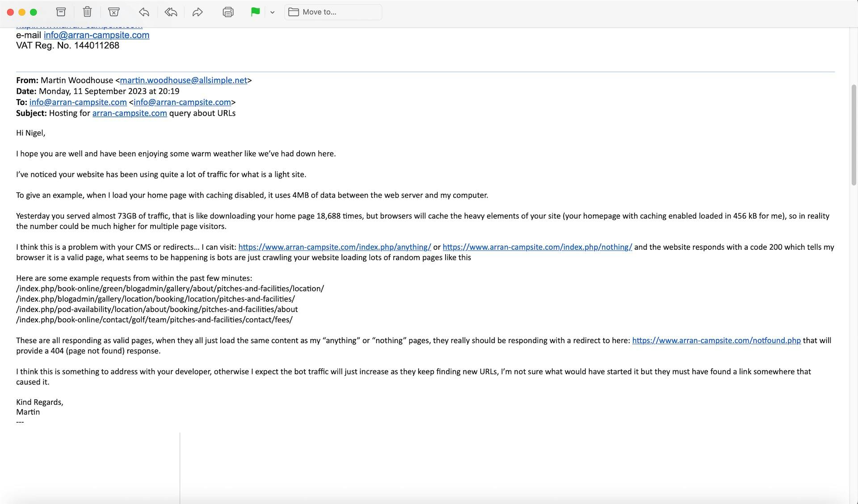Click info@arran-campsite.com link below the signature
The height and width of the screenshot is (504, 858).
pos(97,35)
